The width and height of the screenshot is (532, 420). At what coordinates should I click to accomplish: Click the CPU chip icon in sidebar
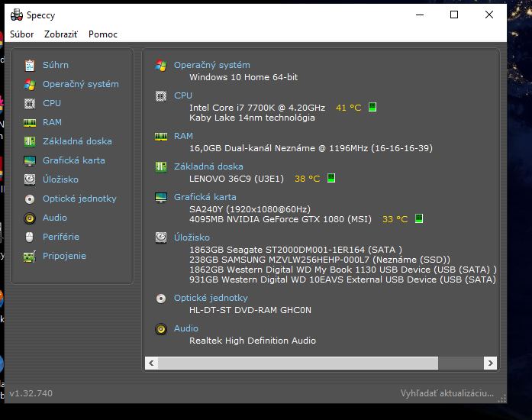[30, 103]
